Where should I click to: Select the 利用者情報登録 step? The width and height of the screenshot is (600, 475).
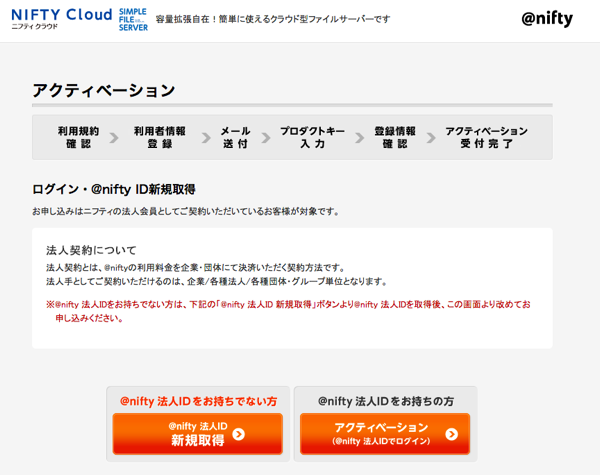coord(160,137)
